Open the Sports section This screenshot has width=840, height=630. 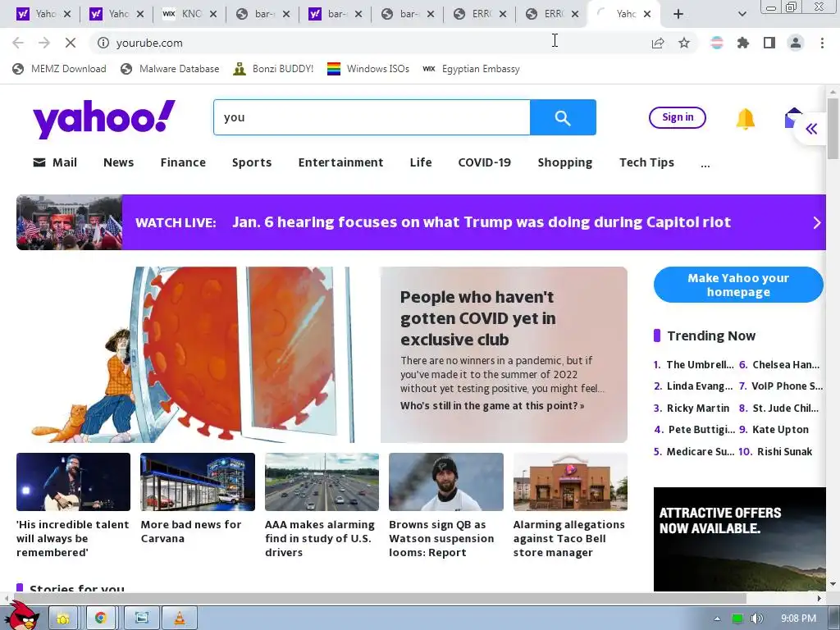point(252,162)
